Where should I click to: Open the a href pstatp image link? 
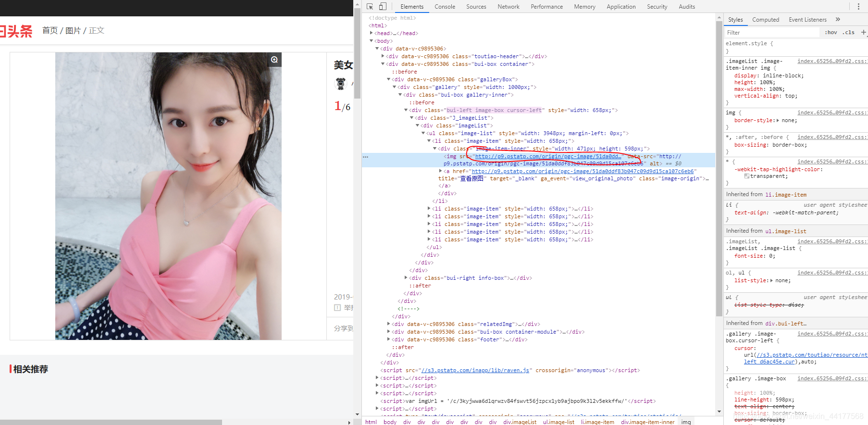[x=583, y=171]
